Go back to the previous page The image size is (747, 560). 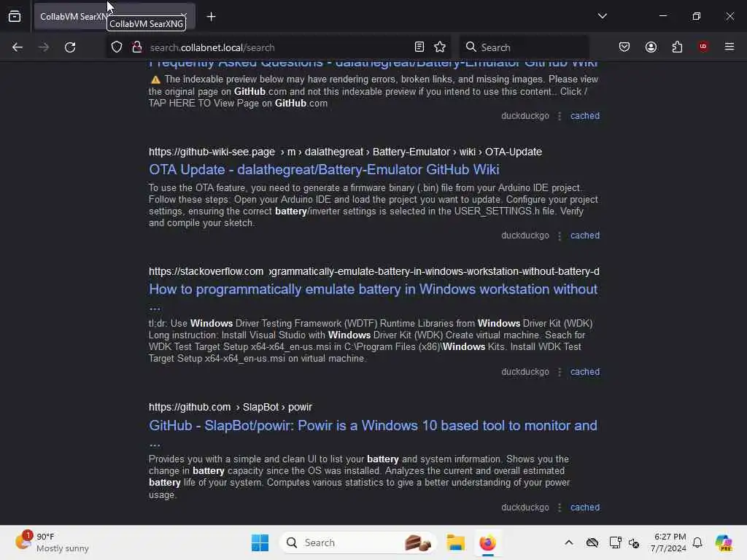pos(18,47)
